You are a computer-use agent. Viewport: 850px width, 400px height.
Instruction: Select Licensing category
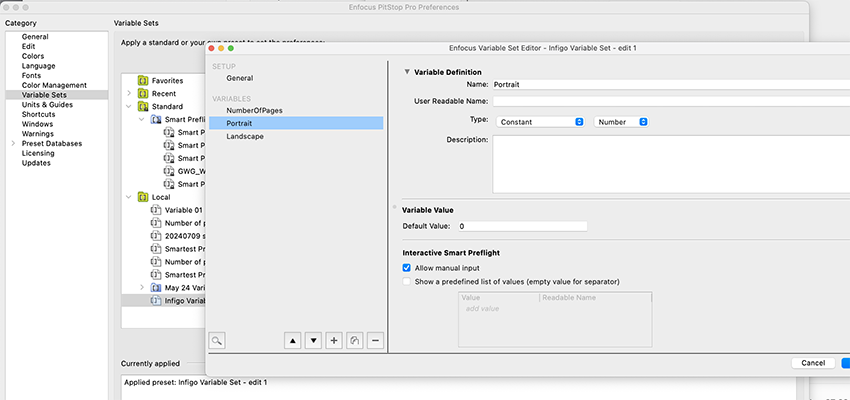(38, 153)
